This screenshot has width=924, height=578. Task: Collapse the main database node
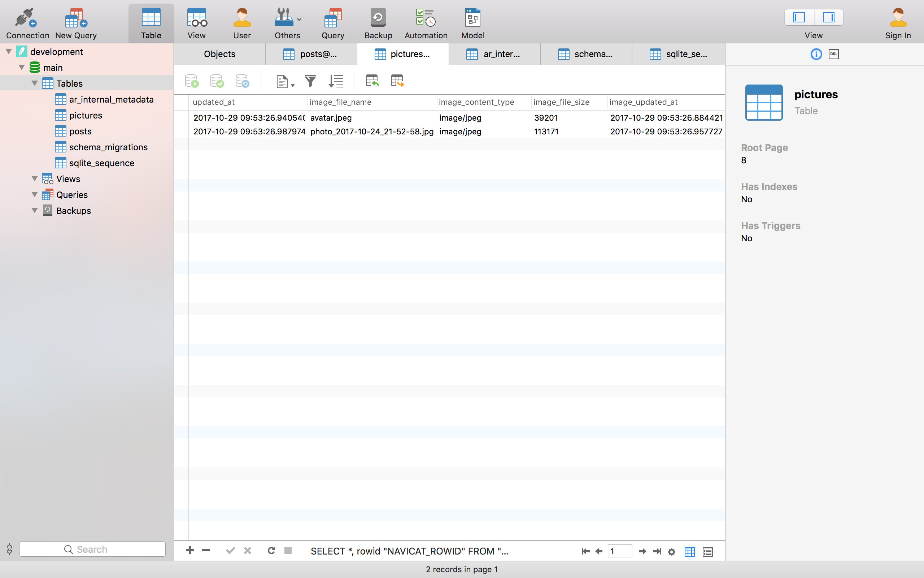click(x=22, y=67)
